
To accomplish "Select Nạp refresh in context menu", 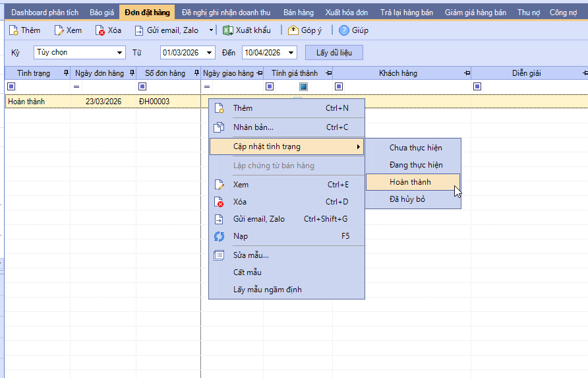I will 241,236.
